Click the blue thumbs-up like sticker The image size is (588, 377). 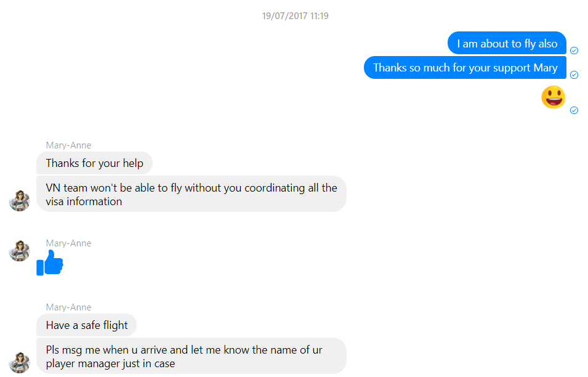(x=50, y=262)
